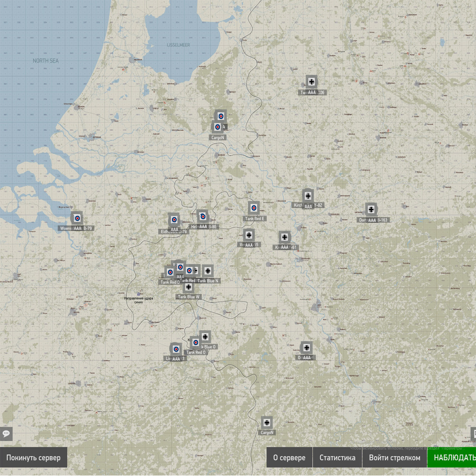Open the О сервере info tab
The height and width of the screenshot is (476, 476).
point(289,457)
